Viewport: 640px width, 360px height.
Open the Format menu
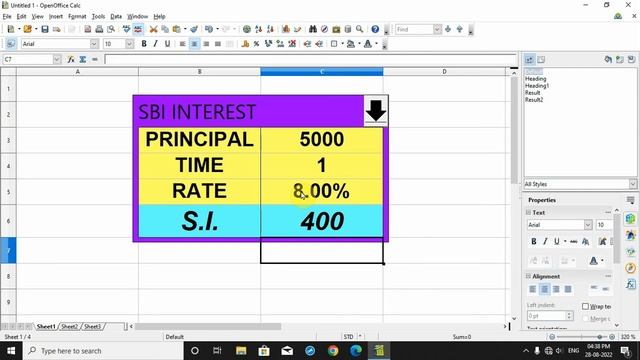tap(77, 16)
